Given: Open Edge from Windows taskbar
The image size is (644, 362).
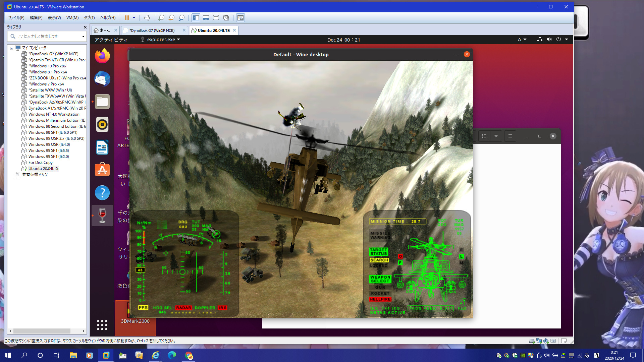Looking at the screenshot, I should [172, 355].
